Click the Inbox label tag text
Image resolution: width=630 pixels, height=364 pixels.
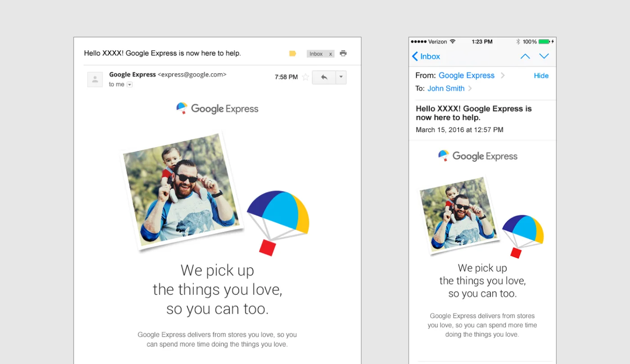[x=316, y=54]
